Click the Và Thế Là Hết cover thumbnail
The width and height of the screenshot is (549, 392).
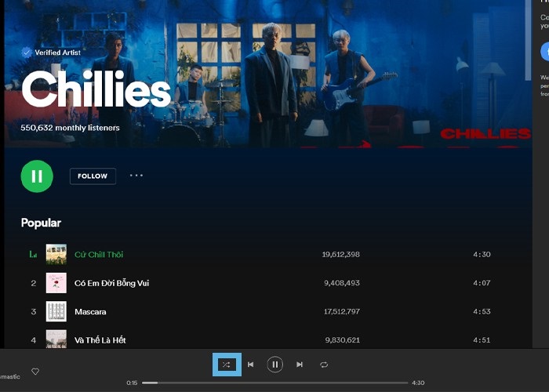(56, 339)
